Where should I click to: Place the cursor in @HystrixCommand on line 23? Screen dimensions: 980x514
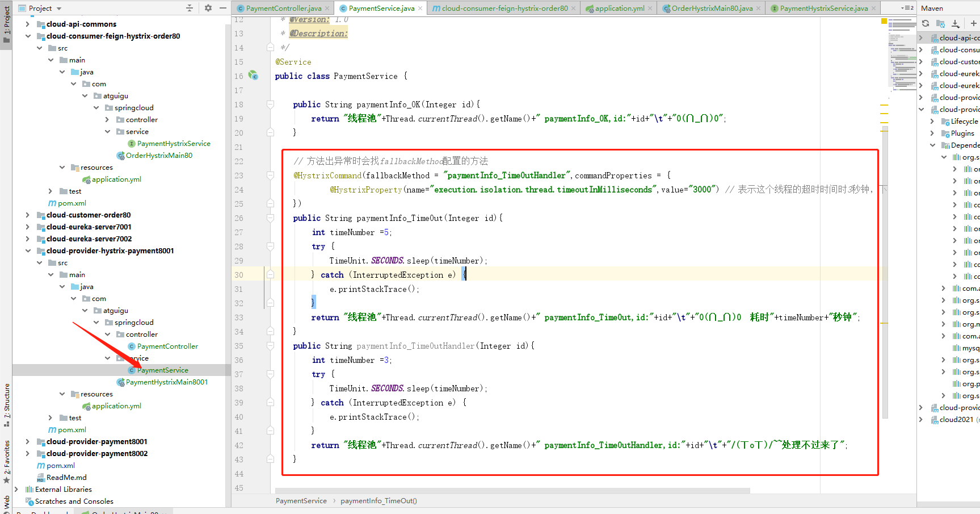[x=327, y=175]
